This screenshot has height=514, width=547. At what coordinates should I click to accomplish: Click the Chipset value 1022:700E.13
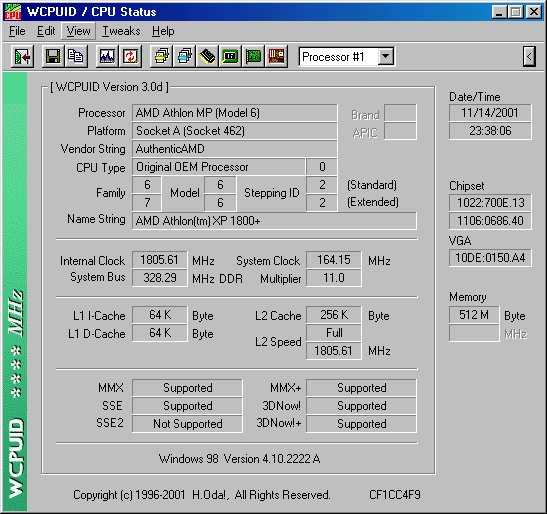click(x=490, y=203)
